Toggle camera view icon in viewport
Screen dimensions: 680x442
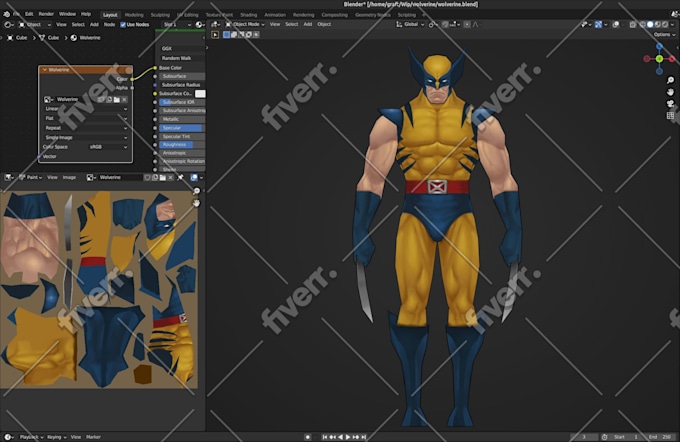[x=670, y=104]
